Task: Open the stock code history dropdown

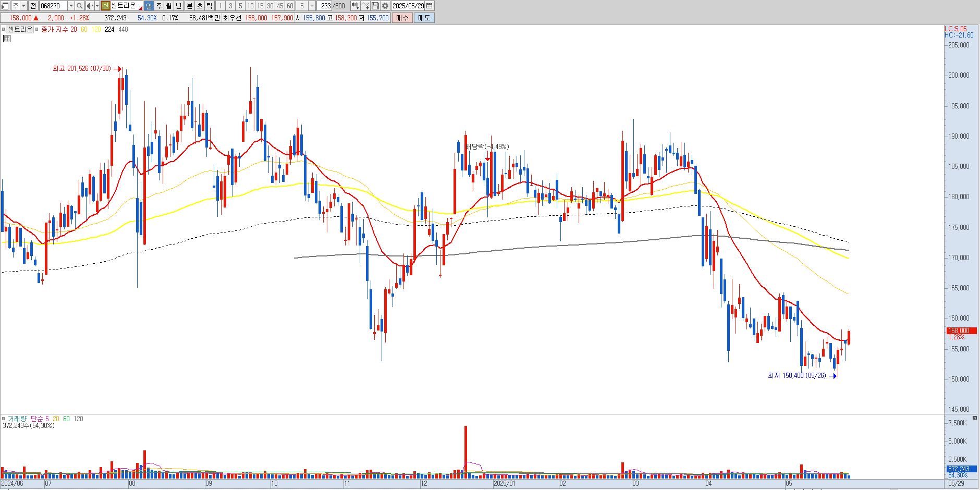Action: click(x=71, y=6)
